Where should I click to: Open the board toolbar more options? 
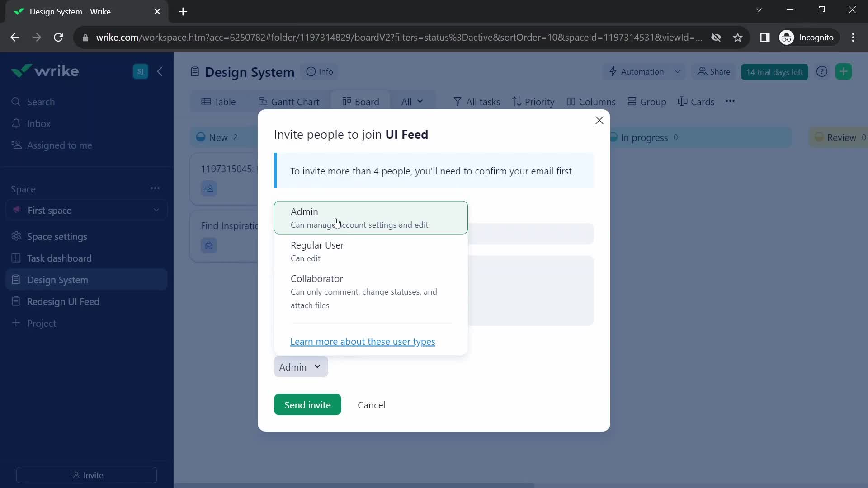(x=730, y=102)
